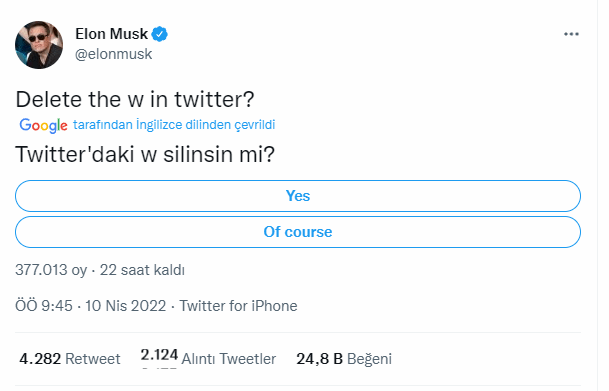609x391 pixels.
Task: Click the Google logo under the tweet
Action: [43, 125]
